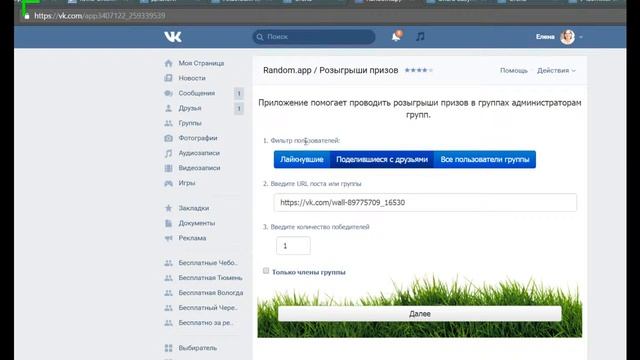Open notifications bell icon
This screenshot has width=640, height=360.
[x=396, y=37]
